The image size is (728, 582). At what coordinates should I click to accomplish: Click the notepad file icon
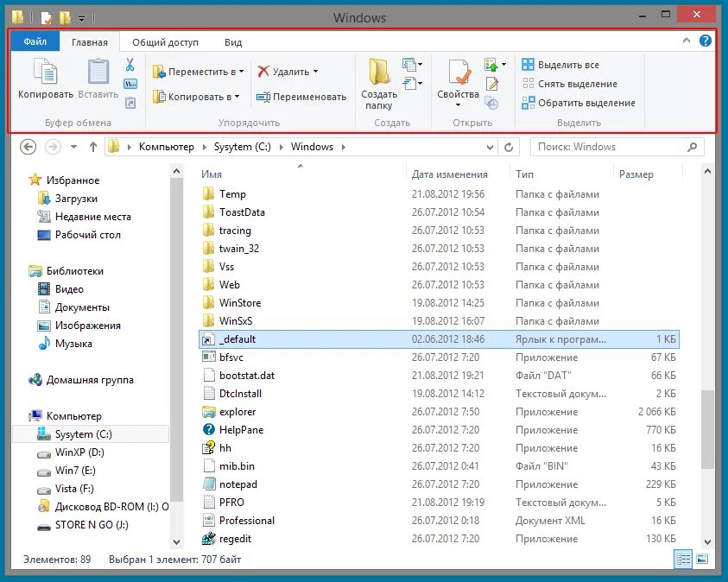[x=209, y=484]
